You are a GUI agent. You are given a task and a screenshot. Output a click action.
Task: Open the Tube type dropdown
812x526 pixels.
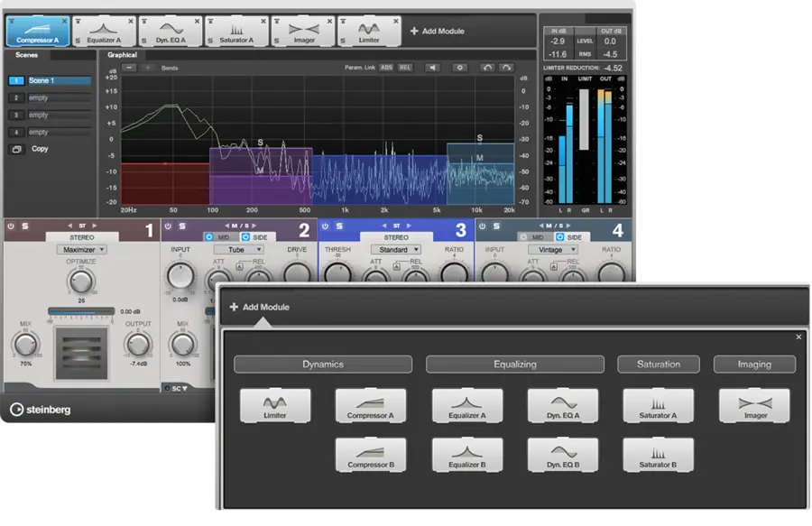coord(237,249)
